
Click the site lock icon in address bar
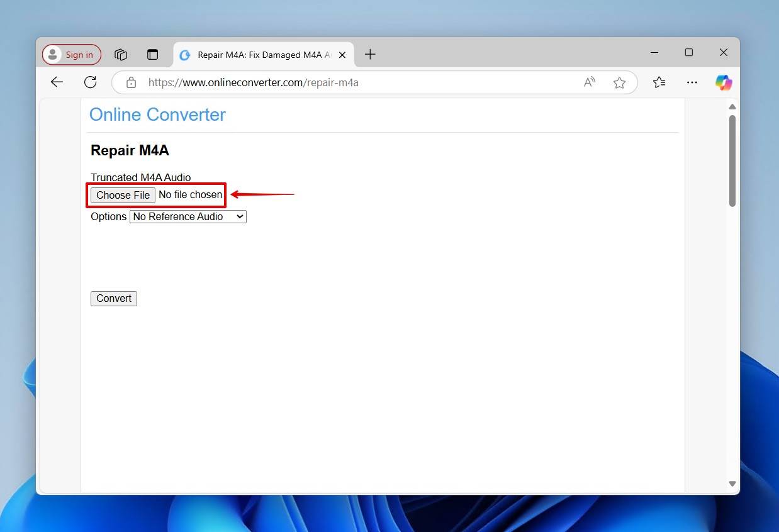[x=131, y=82]
